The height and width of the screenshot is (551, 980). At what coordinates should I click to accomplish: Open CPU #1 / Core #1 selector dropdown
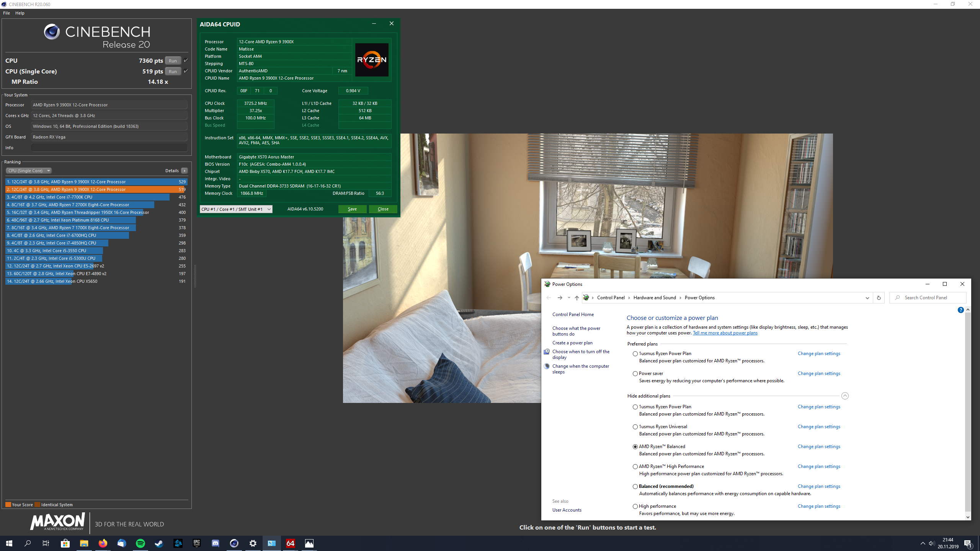[236, 209]
